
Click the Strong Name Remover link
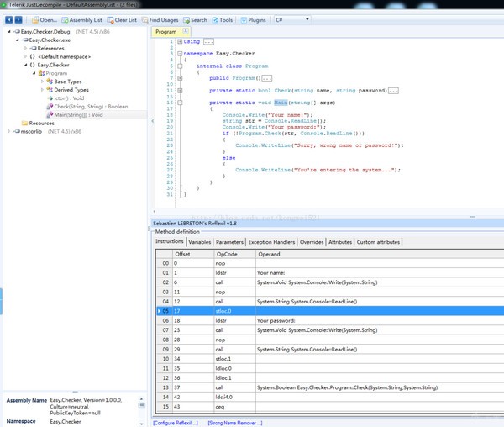(x=234, y=422)
